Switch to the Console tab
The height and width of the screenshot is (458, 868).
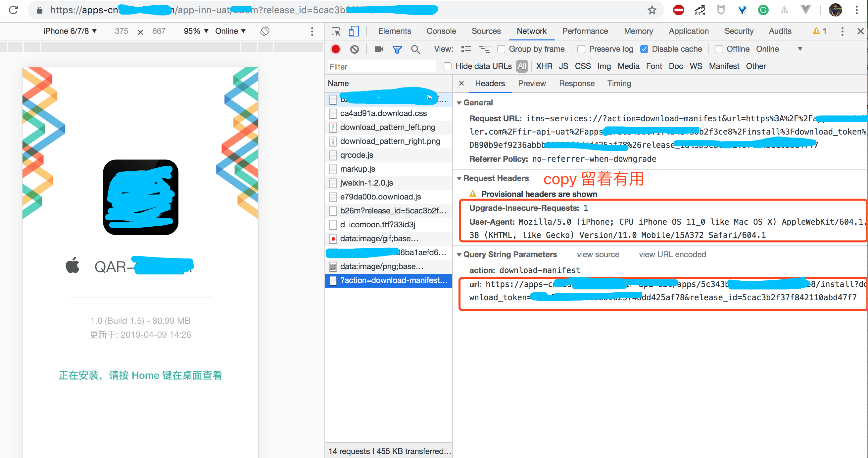pos(441,31)
